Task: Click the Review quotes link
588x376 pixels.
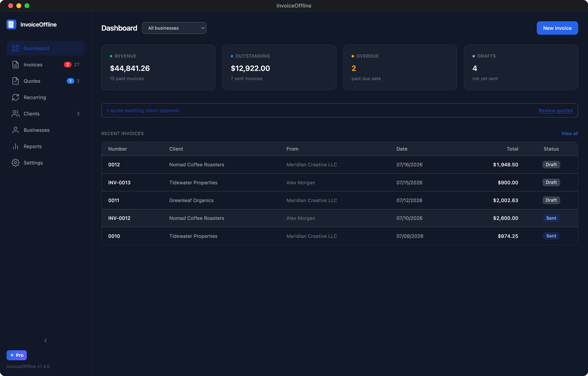Action: pos(555,110)
